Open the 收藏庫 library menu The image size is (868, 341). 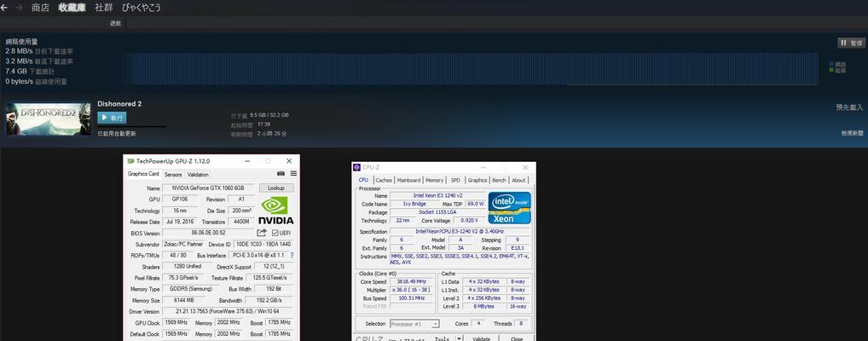pyautogui.click(x=72, y=8)
